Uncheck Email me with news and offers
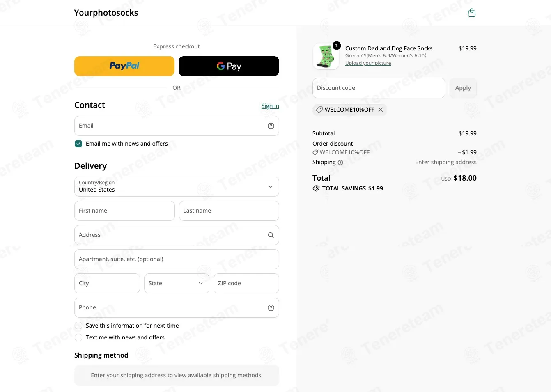 click(x=78, y=144)
